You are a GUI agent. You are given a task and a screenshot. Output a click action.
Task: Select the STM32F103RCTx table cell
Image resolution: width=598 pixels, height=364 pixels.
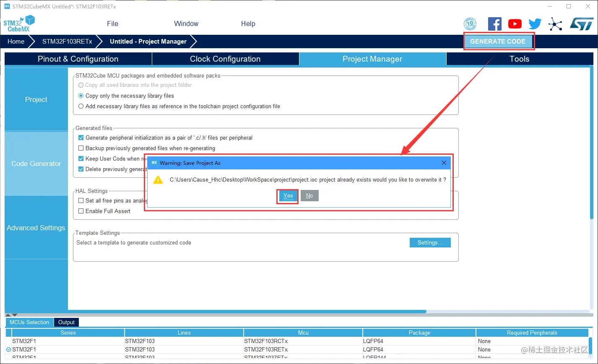point(303,341)
